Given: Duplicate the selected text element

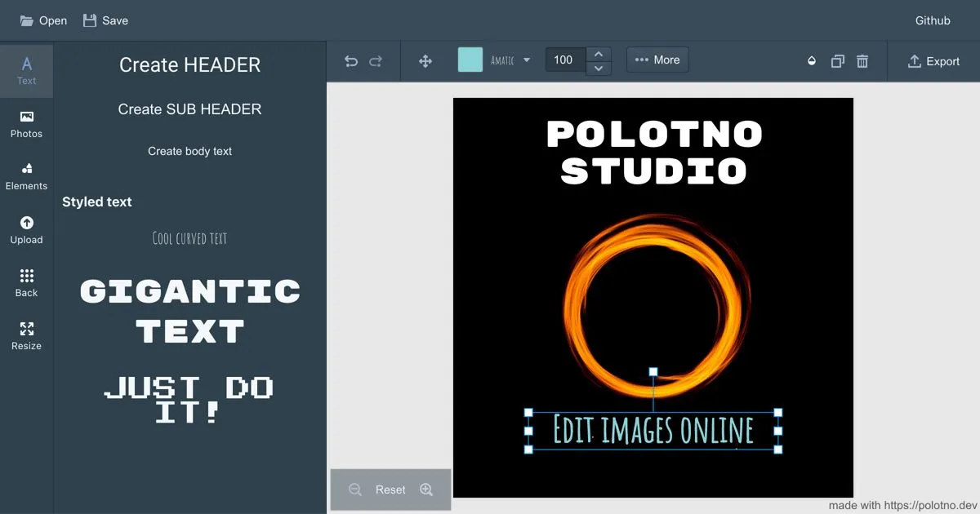Looking at the screenshot, I should pos(836,60).
